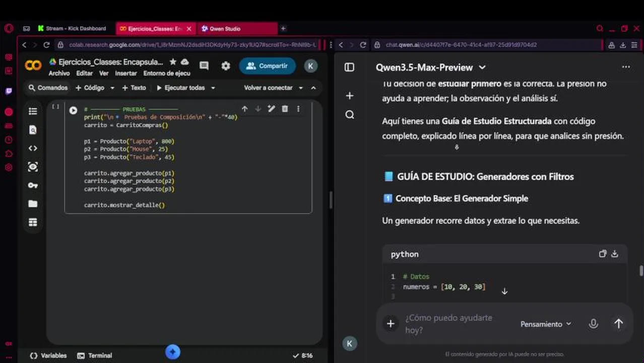Open Colab data table panel icon
Image resolution: width=644 pixels, height=363 pixels.
click(x=33, y=222)
